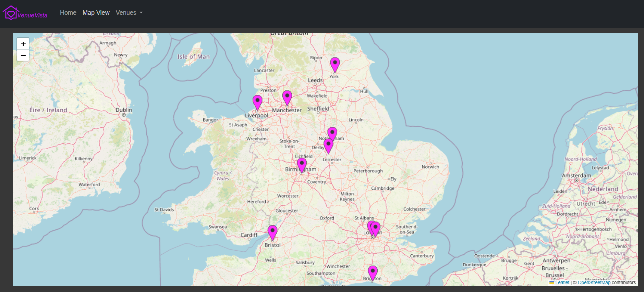The image size is (644, 292).
Task: Click the marker near Derby
Action: pyautogui.click(x=328, y=146)
